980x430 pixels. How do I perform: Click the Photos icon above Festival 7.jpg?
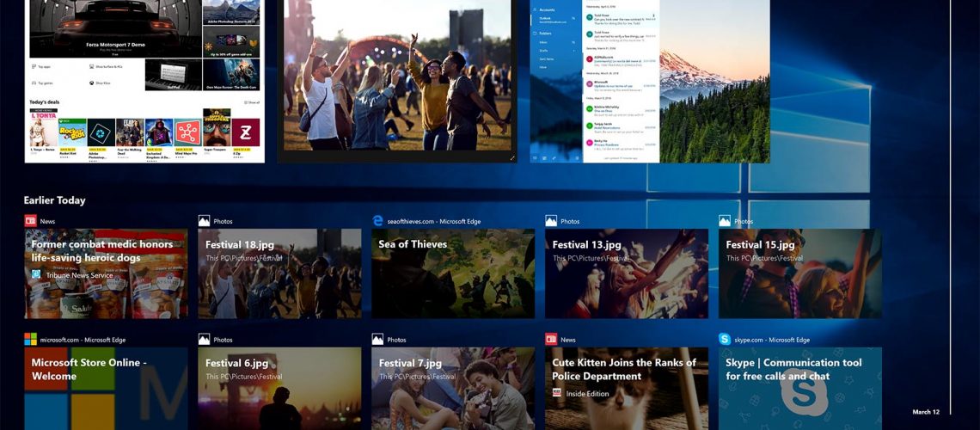pyautogui.click(x=377, y=340)
